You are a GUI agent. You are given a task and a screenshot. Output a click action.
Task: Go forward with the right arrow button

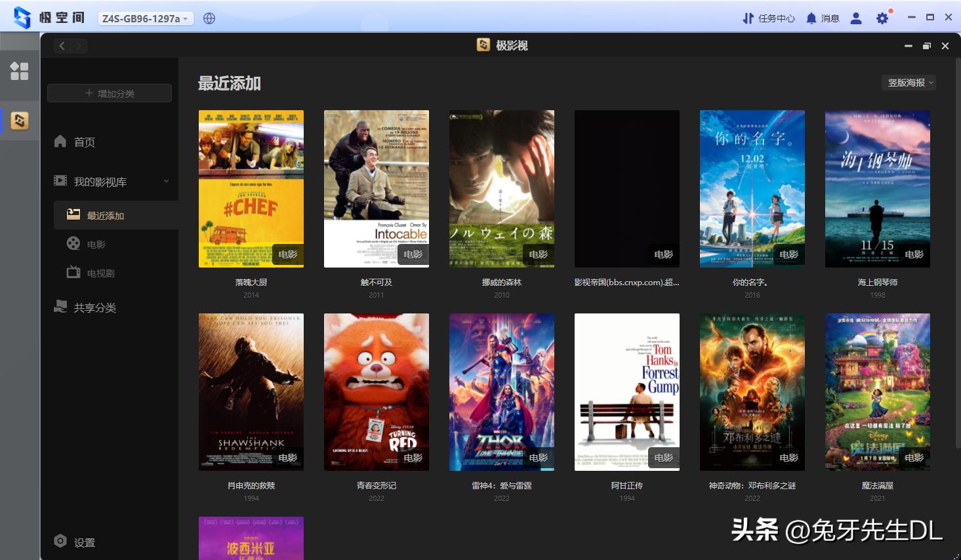(79, 46)
